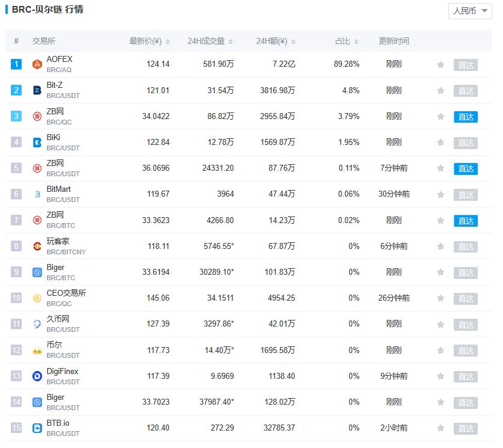Click 直达 button for DigiFinex row
The image size is (503, 448).
coord(466,376)
